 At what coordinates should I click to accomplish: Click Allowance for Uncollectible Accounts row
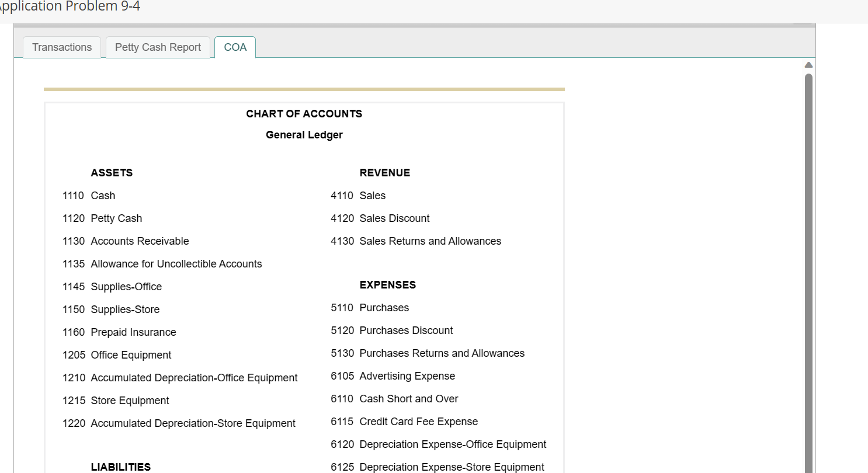(x=162, y=264)
